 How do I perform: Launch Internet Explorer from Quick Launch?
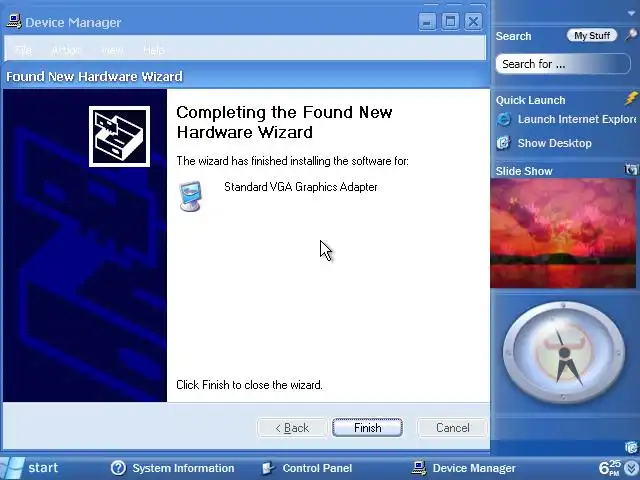(576, 119)
